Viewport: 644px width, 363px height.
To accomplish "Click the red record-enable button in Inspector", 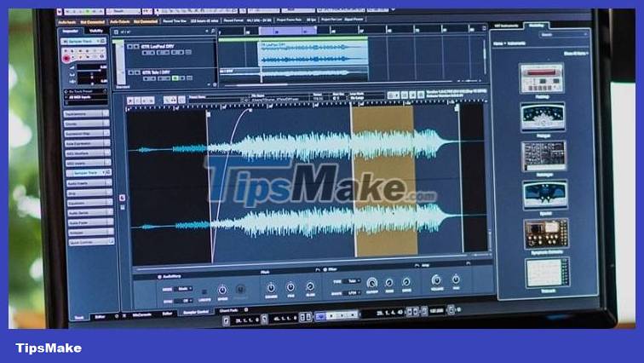I will 66,59.
